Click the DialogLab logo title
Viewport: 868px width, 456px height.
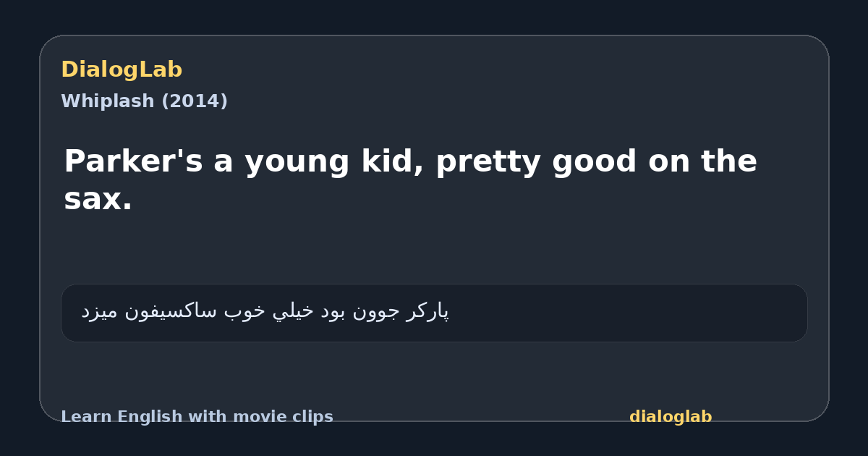(122, 69)
